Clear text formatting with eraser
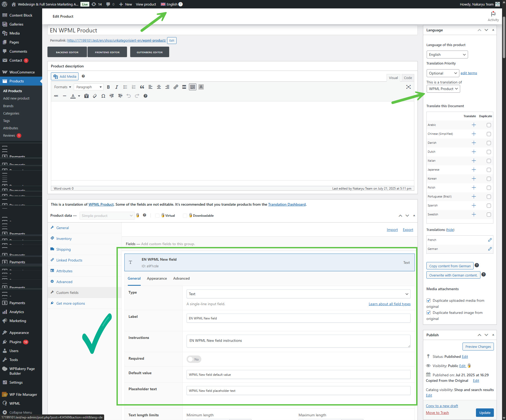The height and width of the screenshot is (420, 506). click(95, 96)
